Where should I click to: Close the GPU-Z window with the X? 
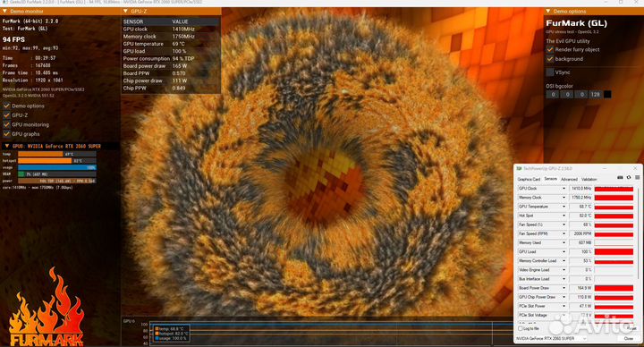(x=635, y=168)
